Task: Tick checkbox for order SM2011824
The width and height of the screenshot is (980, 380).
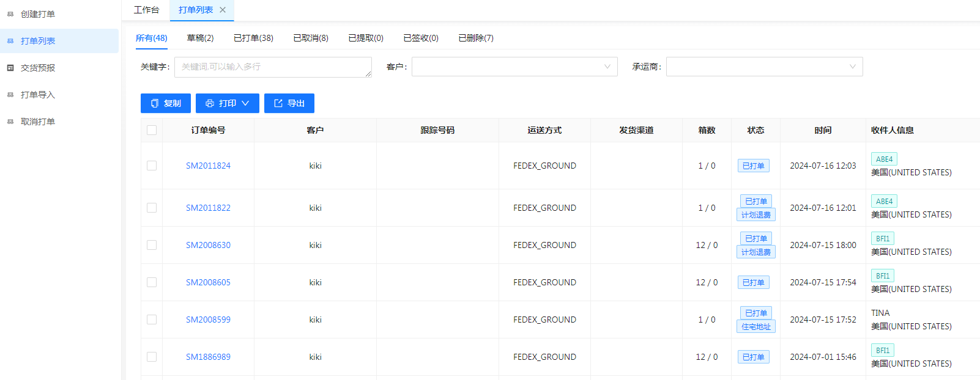Action: coord(152,166)
